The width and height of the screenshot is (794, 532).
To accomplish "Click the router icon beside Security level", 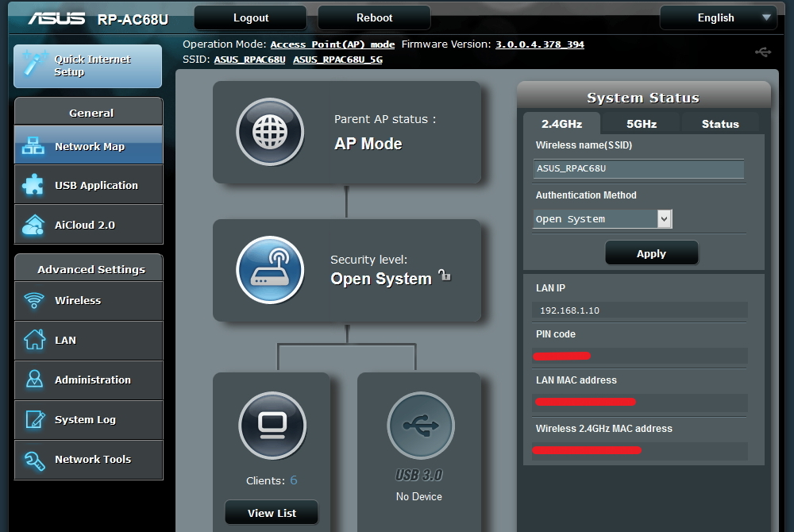I will point(270,270).
